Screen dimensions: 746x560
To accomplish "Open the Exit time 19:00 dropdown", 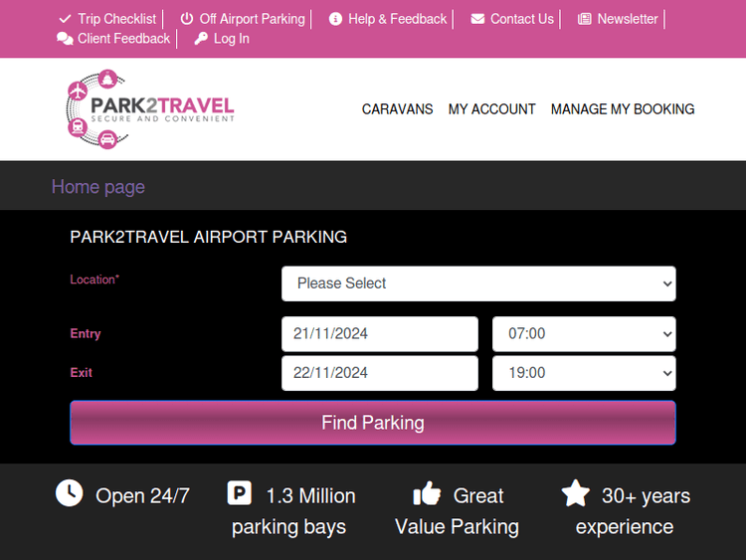I will [584, 373].
